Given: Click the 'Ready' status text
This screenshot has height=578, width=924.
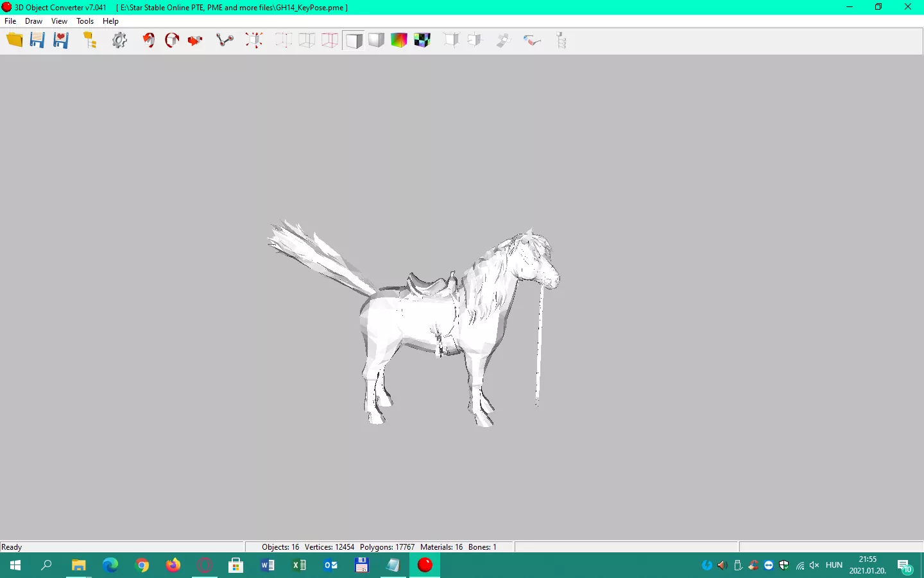Looking at the screenshot, I should tap(12, 547).
